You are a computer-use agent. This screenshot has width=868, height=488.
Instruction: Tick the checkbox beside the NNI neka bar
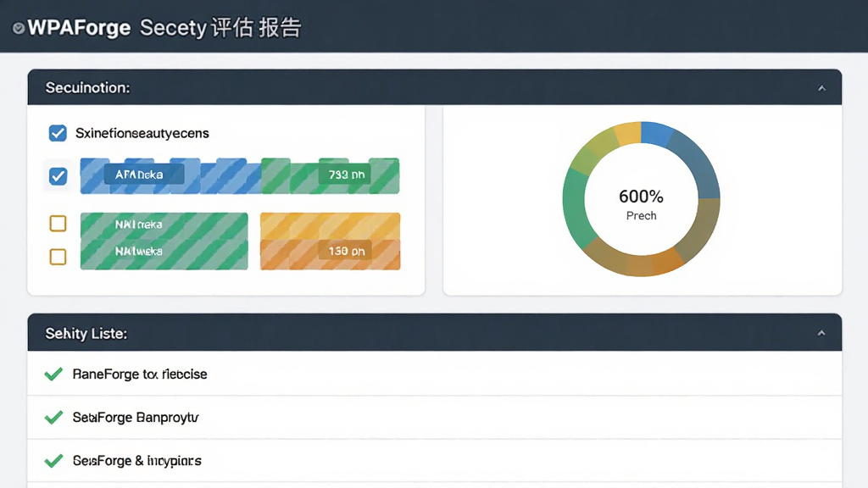58,224
